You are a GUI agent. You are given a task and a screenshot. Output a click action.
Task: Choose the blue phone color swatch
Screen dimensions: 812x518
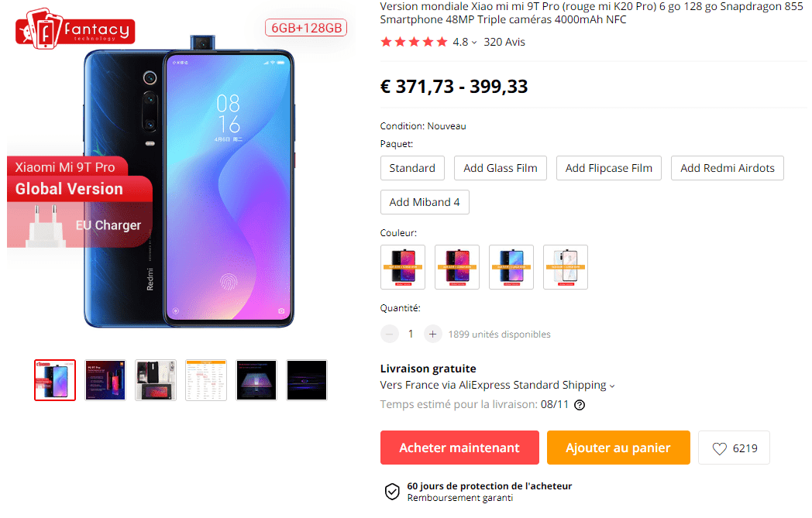pos(511,267)
